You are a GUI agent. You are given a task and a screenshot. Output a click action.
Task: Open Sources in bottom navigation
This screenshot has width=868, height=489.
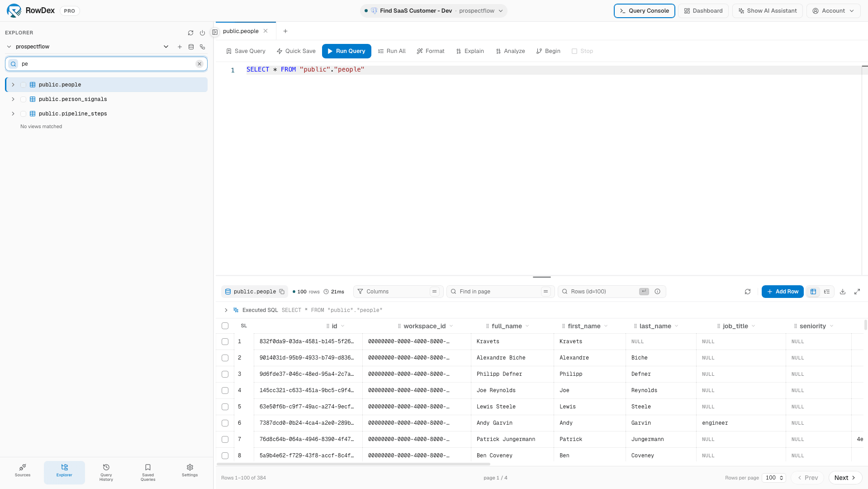coord(23,471)
